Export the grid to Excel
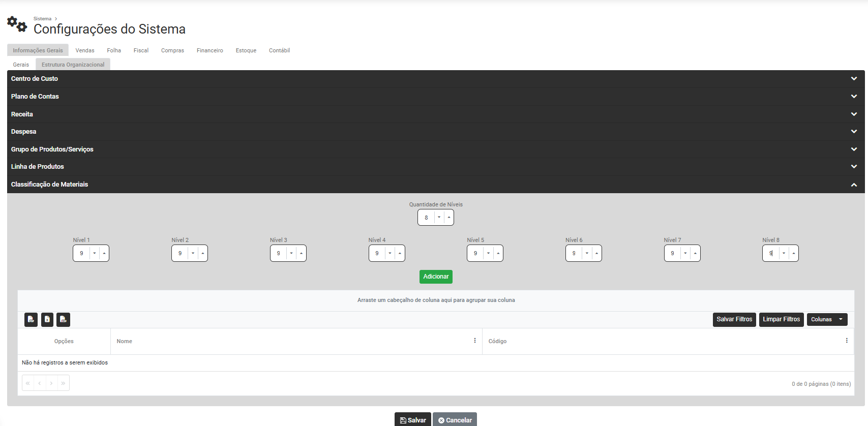The image size is (868, 426). 47,319
